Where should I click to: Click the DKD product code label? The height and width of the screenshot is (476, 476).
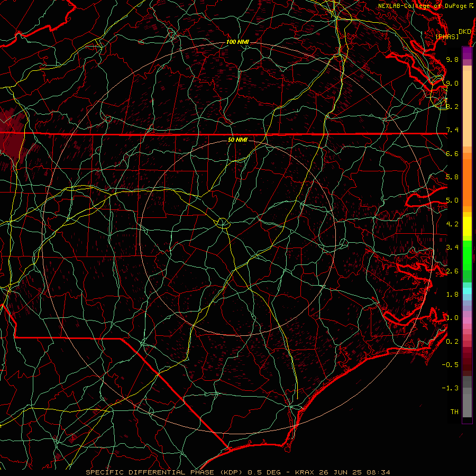click(464, 32)
